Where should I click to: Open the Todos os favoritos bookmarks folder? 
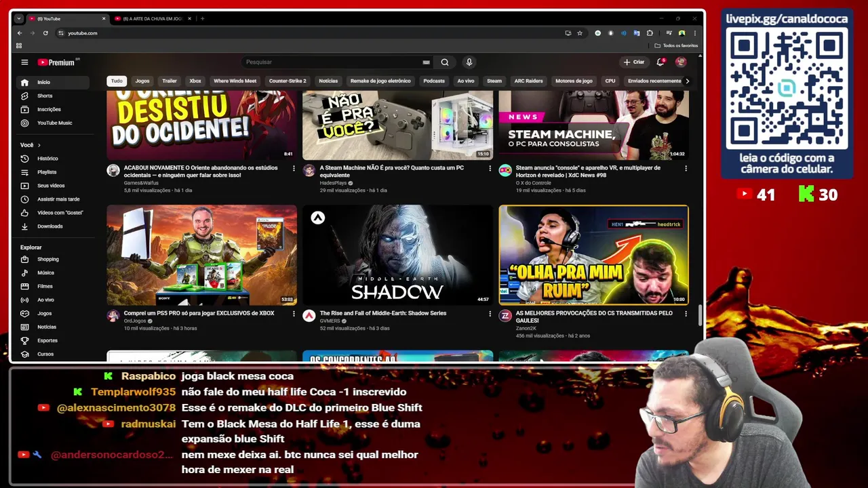(676, 45)
